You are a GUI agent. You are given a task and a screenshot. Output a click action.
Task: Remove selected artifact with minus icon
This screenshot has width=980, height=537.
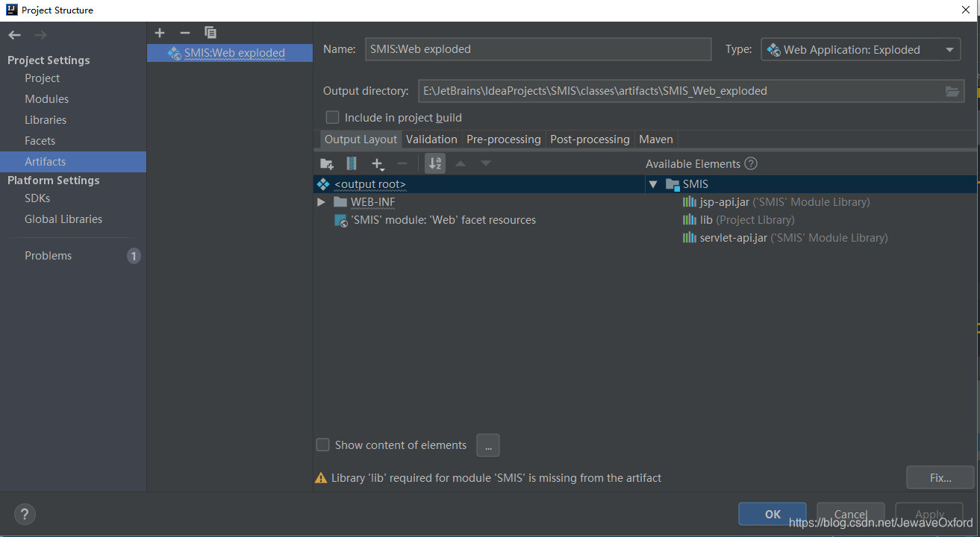[185, 33]
